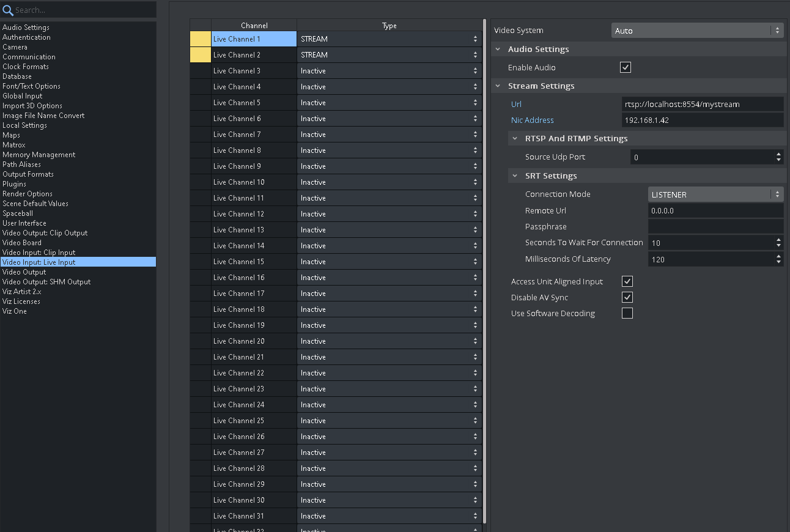
Task: Toggle the Enable Audio checkbox
Action: tap(626, 67)
